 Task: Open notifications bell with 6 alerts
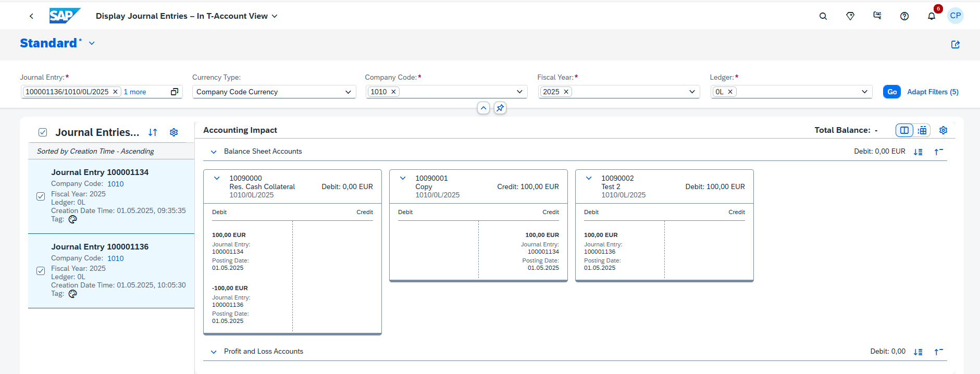[x=932, y=16]
